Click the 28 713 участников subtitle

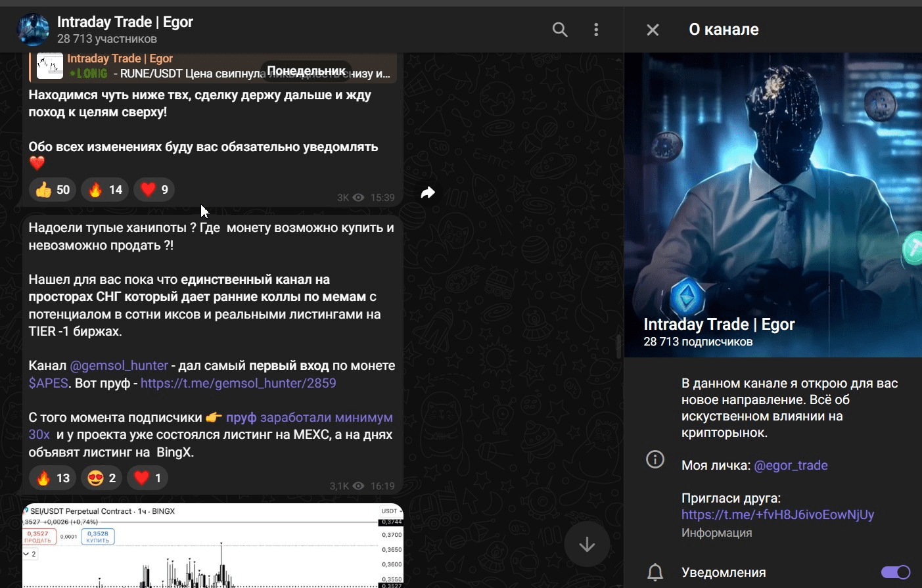coord(106,39)
